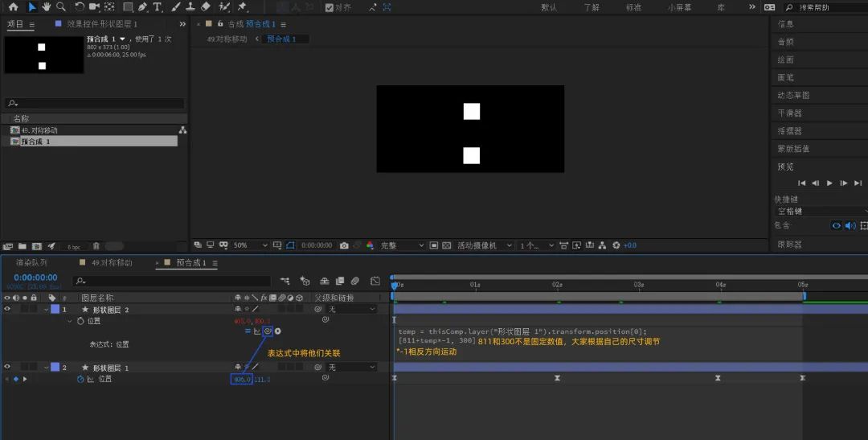
Task: Select the 标准 workspace
Action: coord(634,7)
